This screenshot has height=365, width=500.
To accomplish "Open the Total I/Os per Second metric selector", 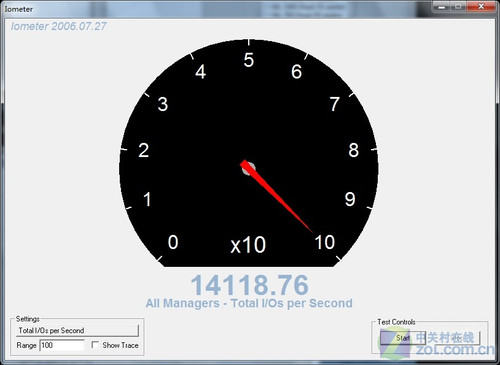I will [x=77, y=330].
